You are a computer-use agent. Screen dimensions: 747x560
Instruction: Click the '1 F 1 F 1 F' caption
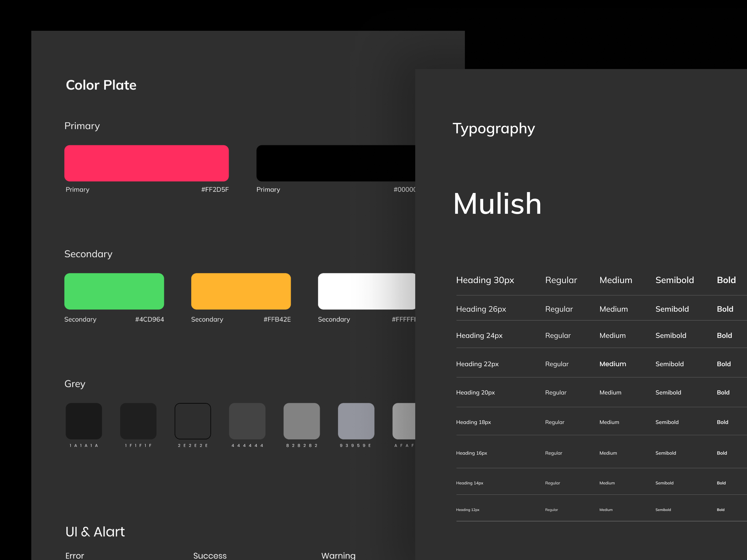[138, 446]
